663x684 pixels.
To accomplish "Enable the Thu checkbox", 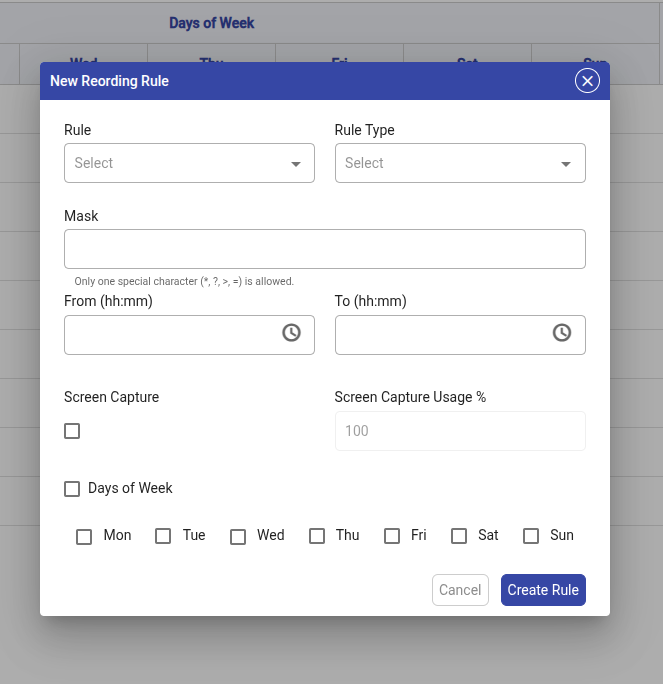I will [x=317, y=536].
